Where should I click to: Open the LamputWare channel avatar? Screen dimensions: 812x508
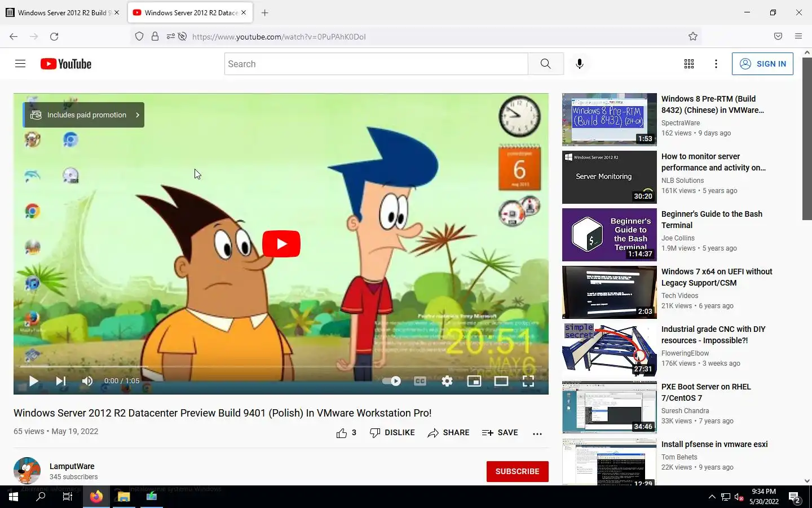click(x=27, y=471)
